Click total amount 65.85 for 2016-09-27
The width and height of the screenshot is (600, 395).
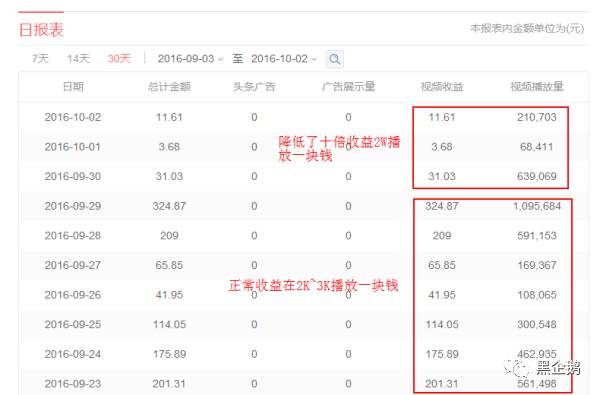click(x=169, y=265)
